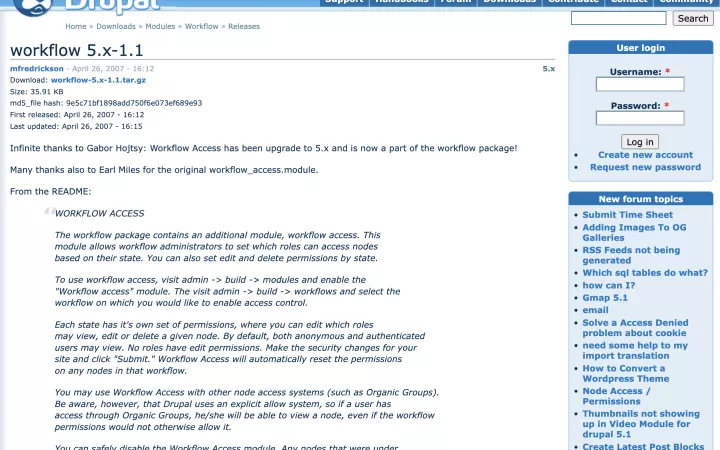This screenshot has width=720, height=450.
Task: Open the Modules breadcrumb link
Action: pyautogui.click(x=160, y=27)
